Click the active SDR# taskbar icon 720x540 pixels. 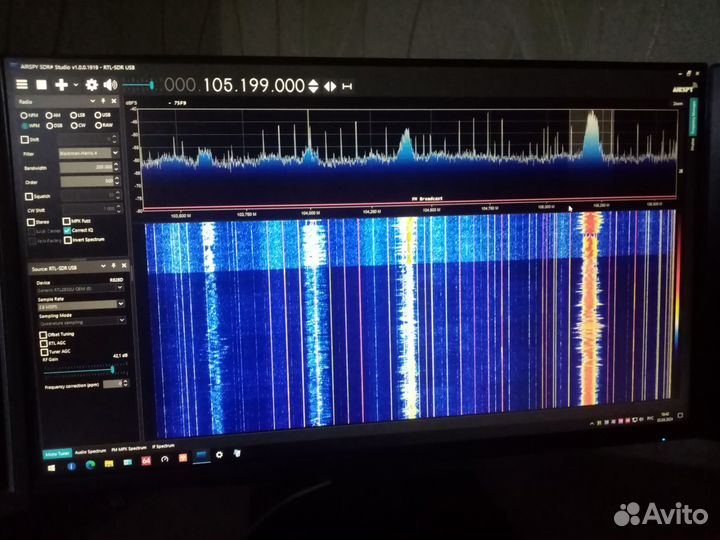coord(201,456)
